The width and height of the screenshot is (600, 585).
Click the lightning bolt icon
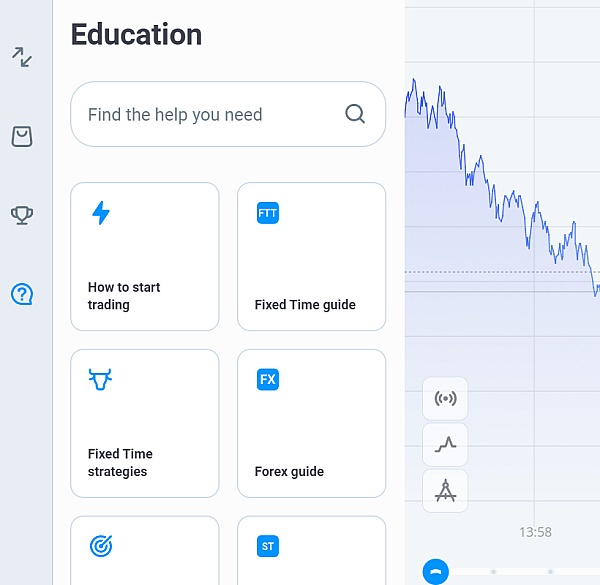pos(101,213)
